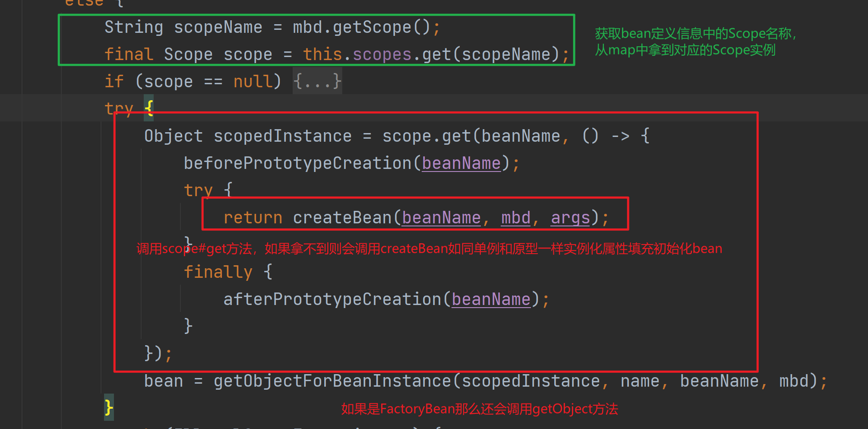Viewport: 868px width, 429px height.
Task: Click createBean method call
Action: pos(342,218)
